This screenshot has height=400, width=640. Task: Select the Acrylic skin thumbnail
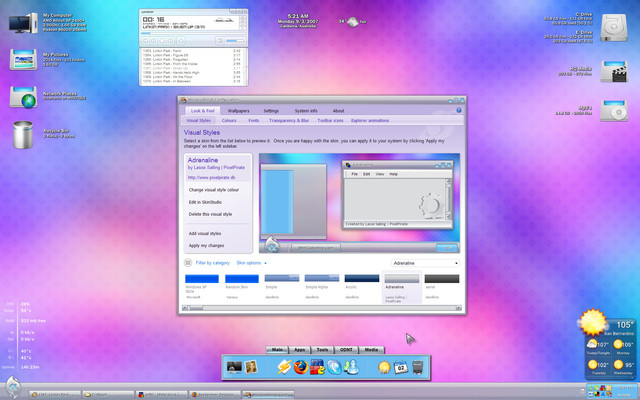tap(362, 279)
